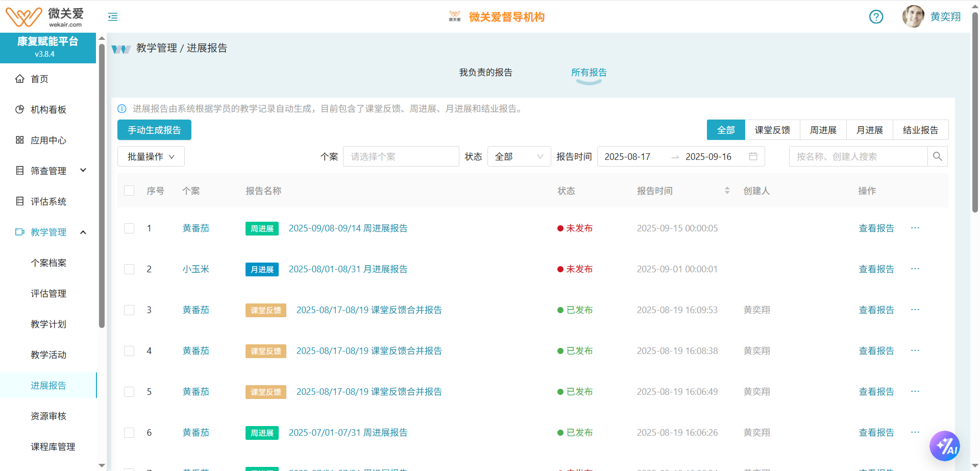Click the search magnifier icon
This screenshot has width=980, height=471.
[937, 156]
